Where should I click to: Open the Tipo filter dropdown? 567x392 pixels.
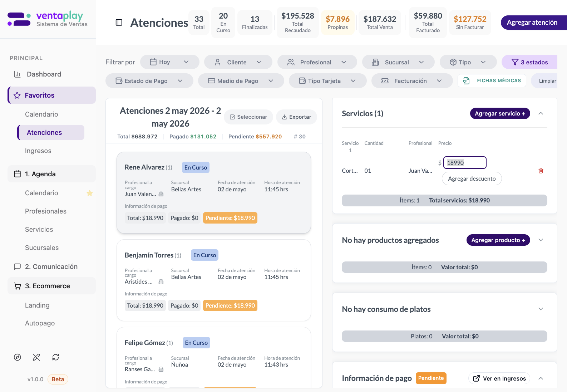point(468,62)
